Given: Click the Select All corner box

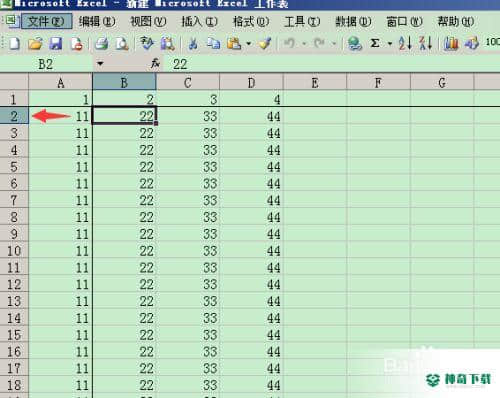Looking at the screenshot, I should coord(14,82).
